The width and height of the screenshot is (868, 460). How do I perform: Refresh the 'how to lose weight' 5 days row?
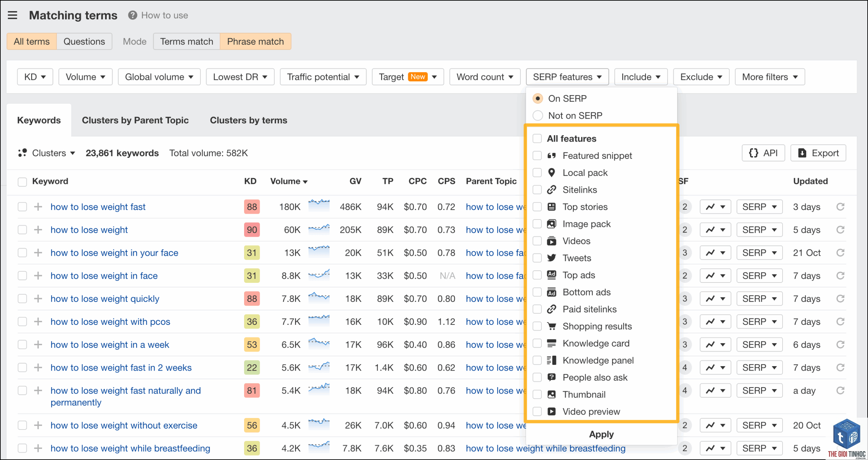tap(840, 230)
